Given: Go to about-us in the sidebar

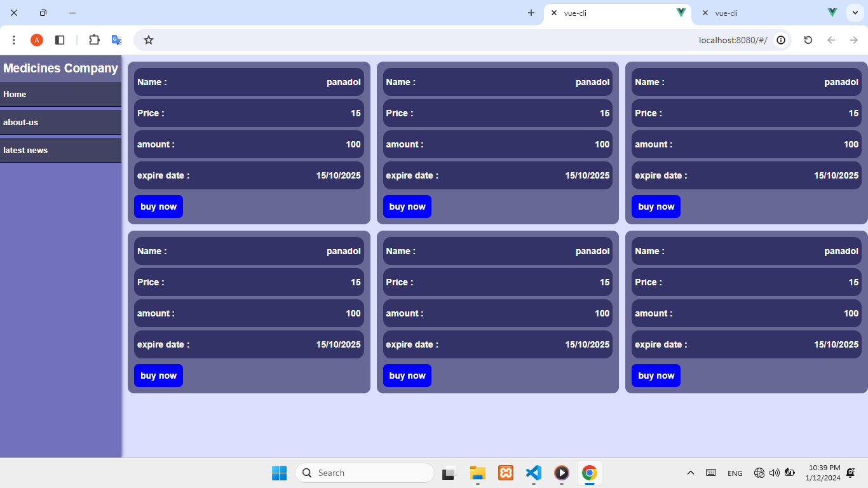Looking at the screenshot, I should coord(60,122).
